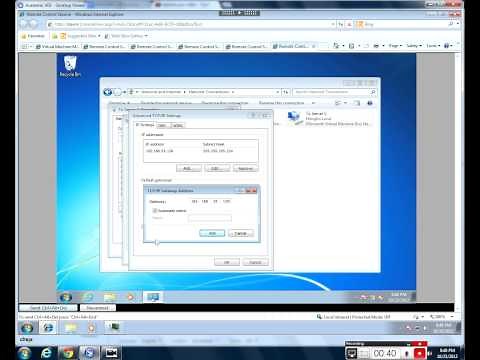The image size is (480, 360).
Task: Switch to the Virtual Machine IE tab
Action: [x=57, y=46]
